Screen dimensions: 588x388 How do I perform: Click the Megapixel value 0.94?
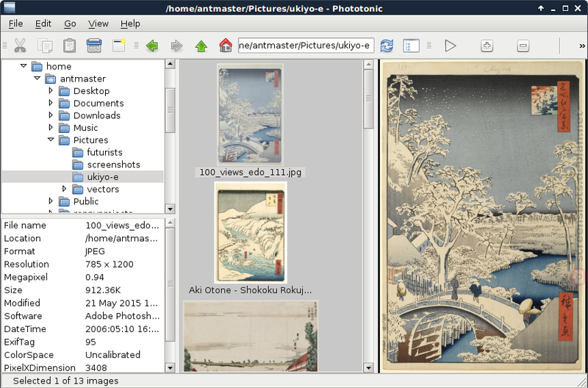[x=95, y=278]
